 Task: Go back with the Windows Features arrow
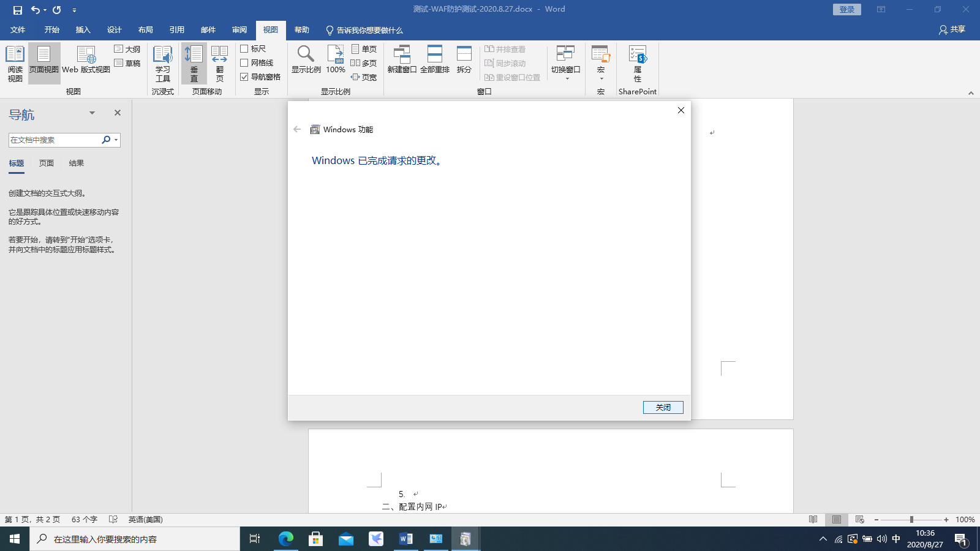coord(297,129)
